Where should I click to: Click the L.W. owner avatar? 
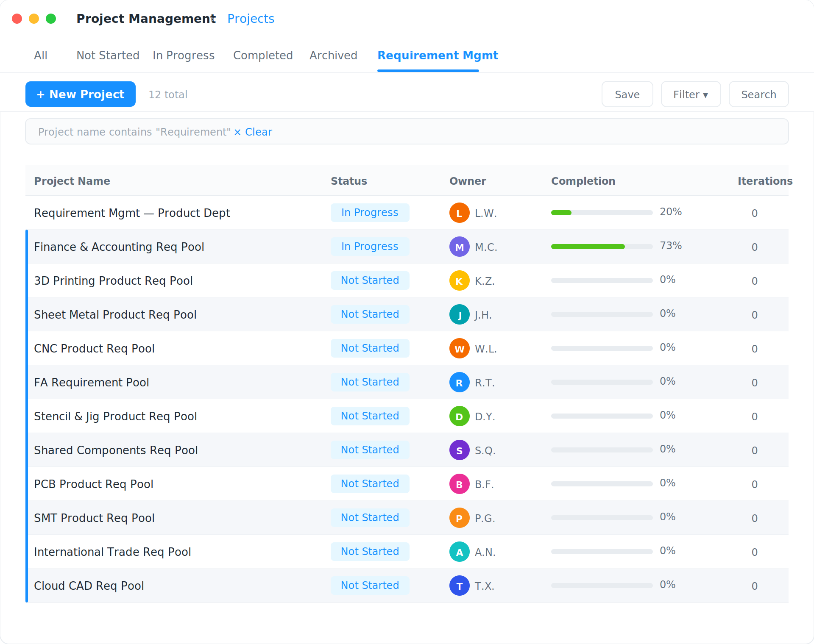click(460, 213)
